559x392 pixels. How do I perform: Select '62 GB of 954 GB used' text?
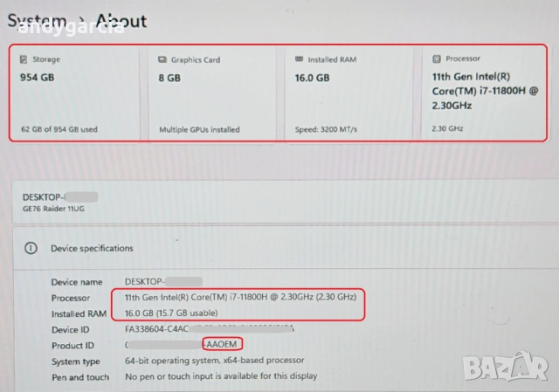(x=59, y=129)
